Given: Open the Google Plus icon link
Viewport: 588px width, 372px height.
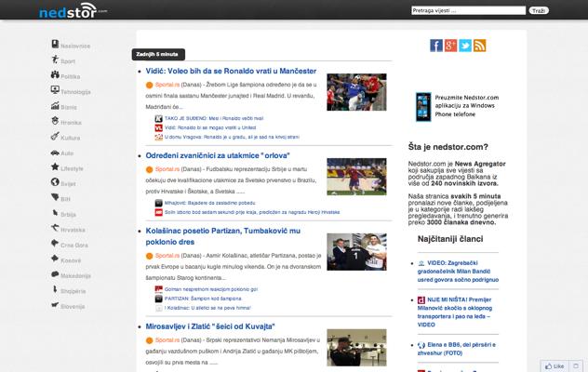Looking at the screenshot, I should point(450,46).
